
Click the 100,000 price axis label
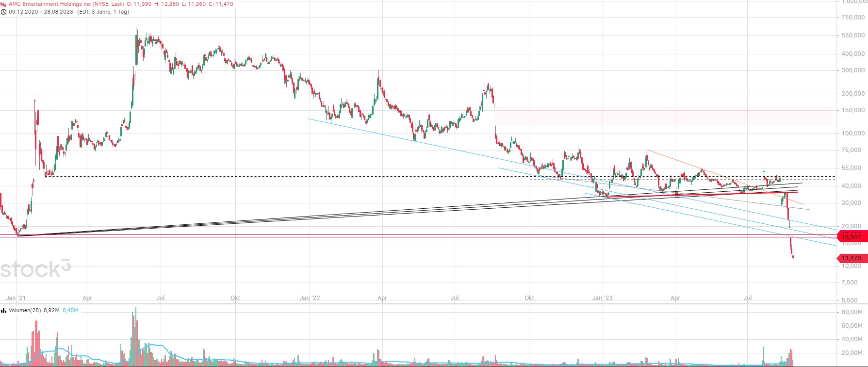click(x=852, y=133)
